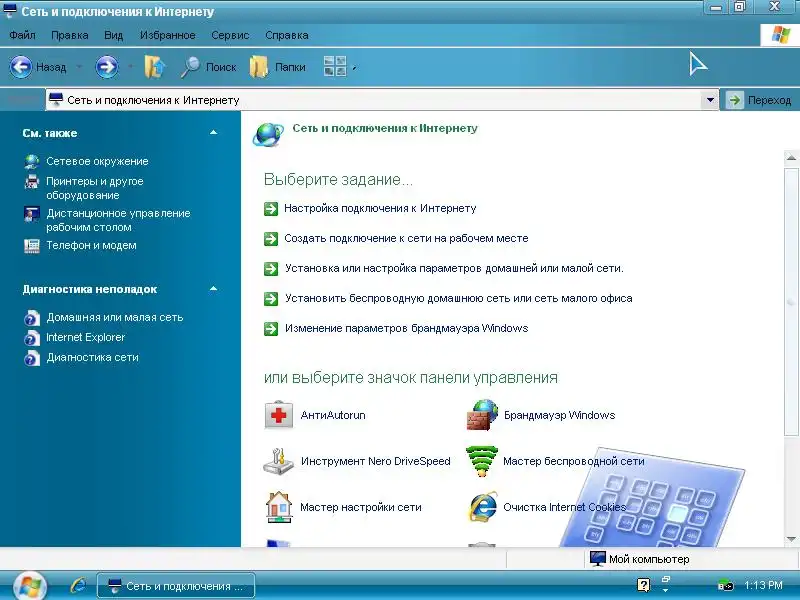Open the Избранное menu
800x600 pixels.
coord(167,35)
